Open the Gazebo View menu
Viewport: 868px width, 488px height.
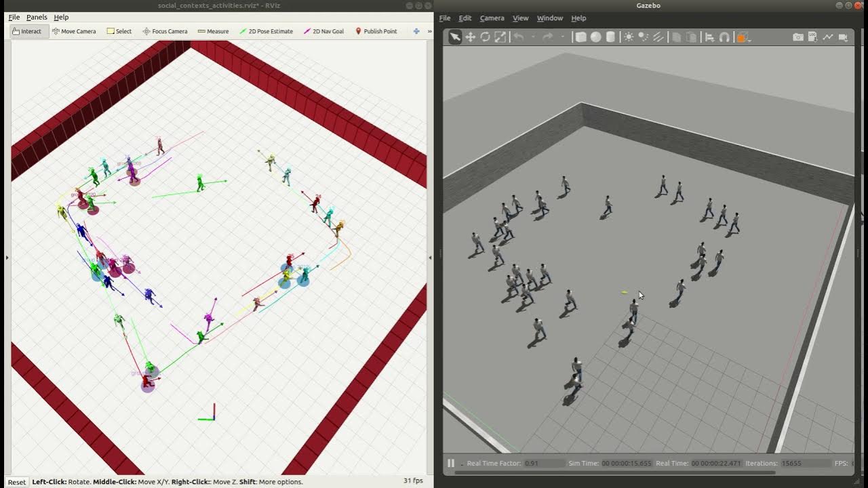[520, 18]
